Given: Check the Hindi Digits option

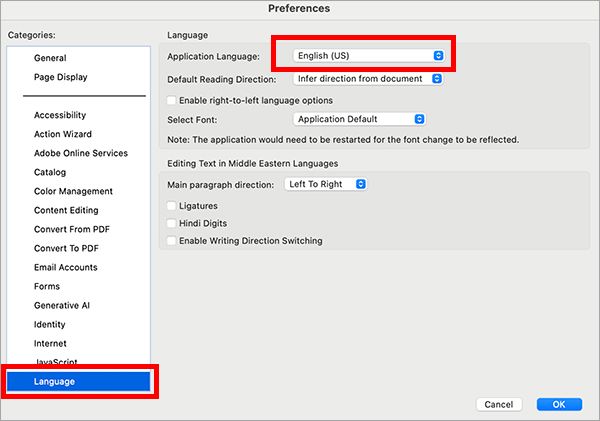Looking at the screenshot, I should (172, 223).
